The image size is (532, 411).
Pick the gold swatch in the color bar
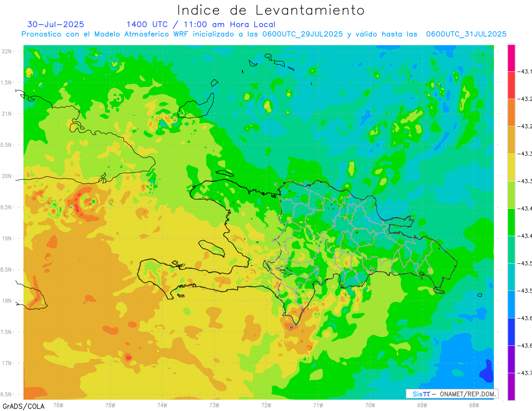click(511, 140)
